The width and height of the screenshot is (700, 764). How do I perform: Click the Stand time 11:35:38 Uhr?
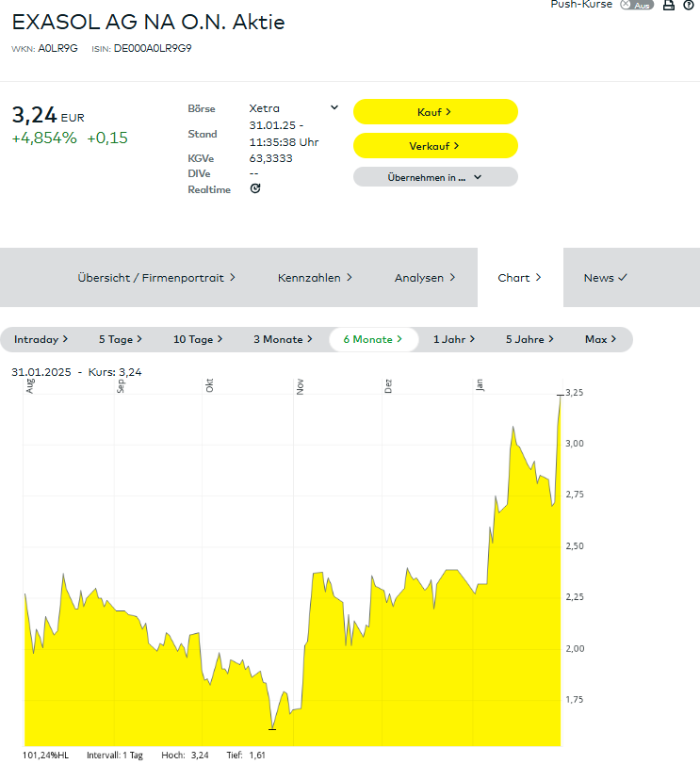pos(284,142)
